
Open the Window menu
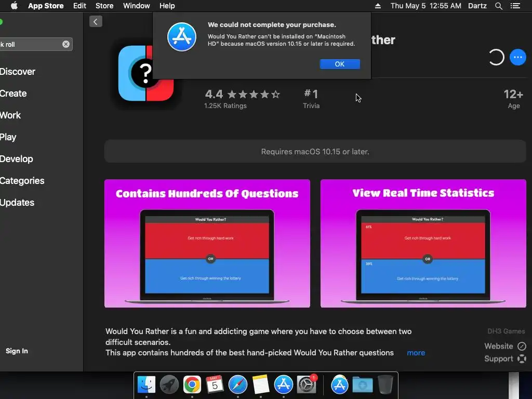pos(137,6)
